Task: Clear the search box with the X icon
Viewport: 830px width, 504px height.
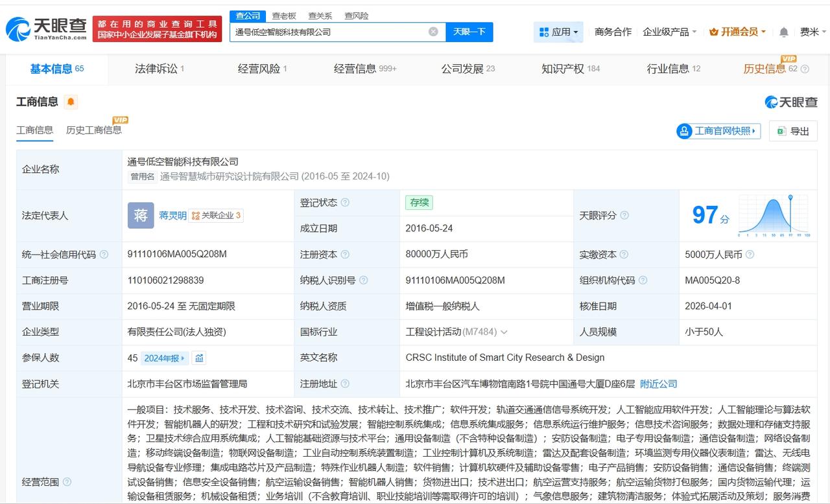Action: [x=433, y=32]
